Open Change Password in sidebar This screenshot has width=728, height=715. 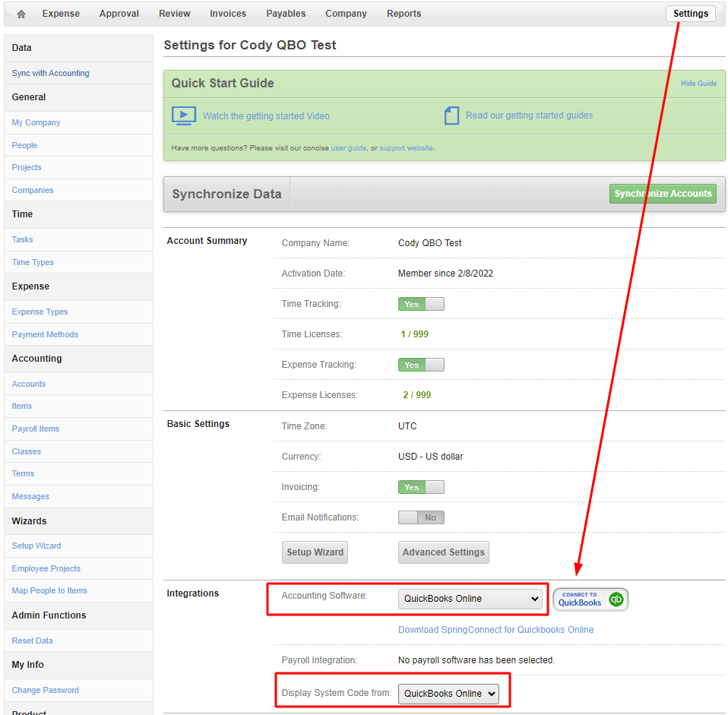click(x=46, y=690)
